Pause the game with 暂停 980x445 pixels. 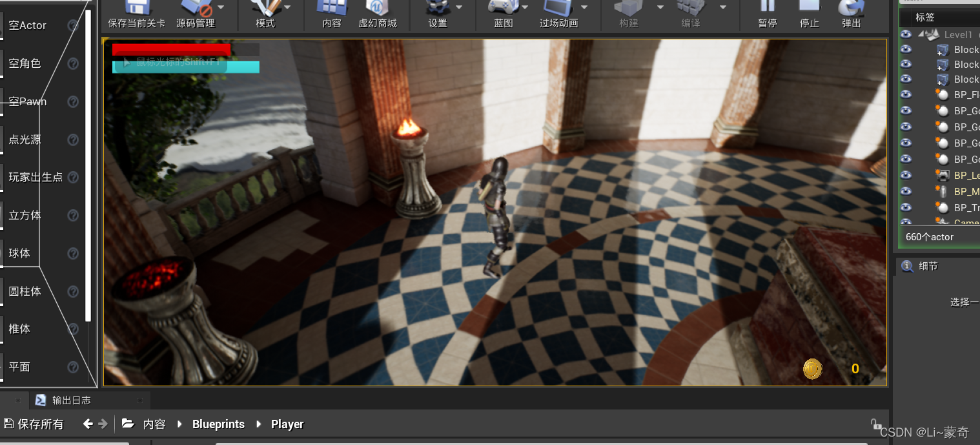pos(767,6)
